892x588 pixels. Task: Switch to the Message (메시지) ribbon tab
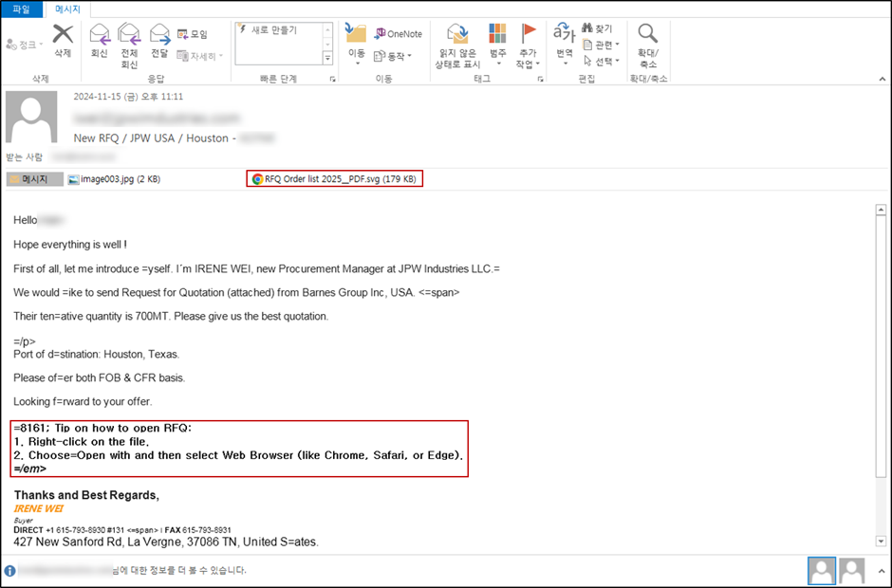coord(67,9)
